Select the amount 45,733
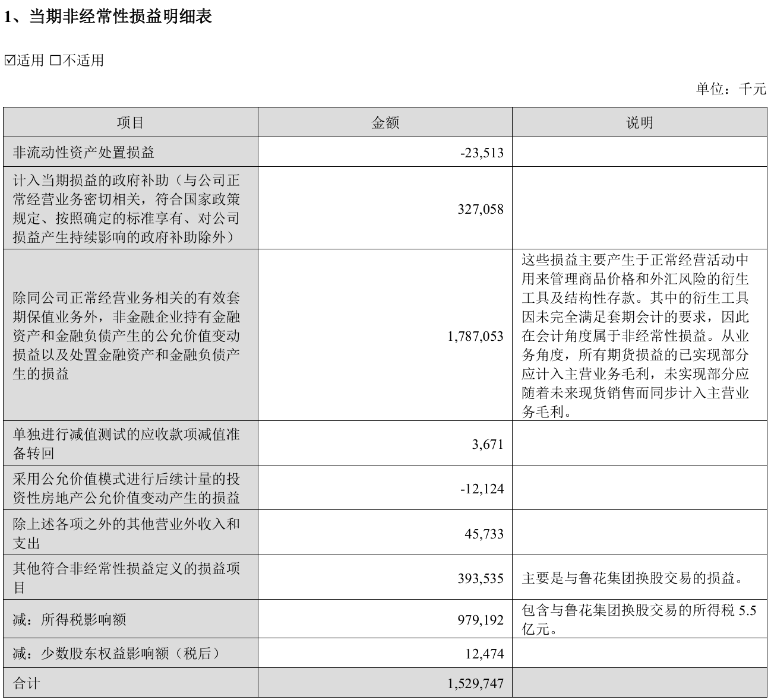Screen dimensions: 771x700 [484, 534]
